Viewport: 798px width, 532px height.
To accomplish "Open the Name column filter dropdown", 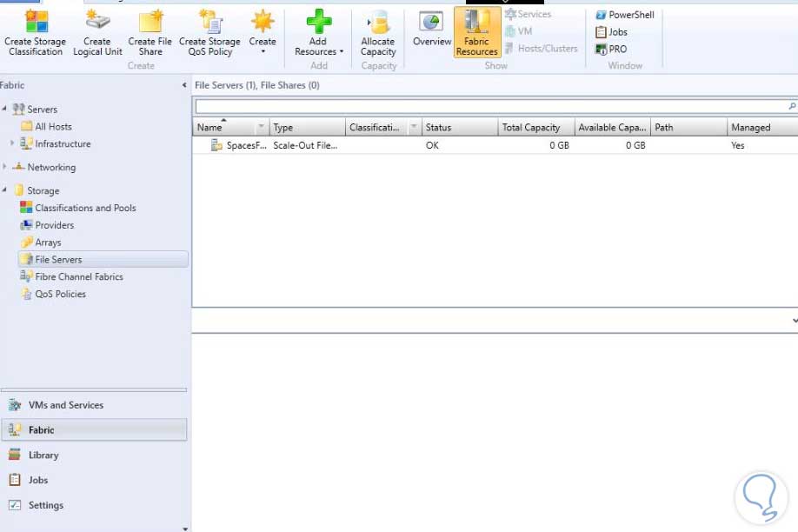I will coord(261,127).
